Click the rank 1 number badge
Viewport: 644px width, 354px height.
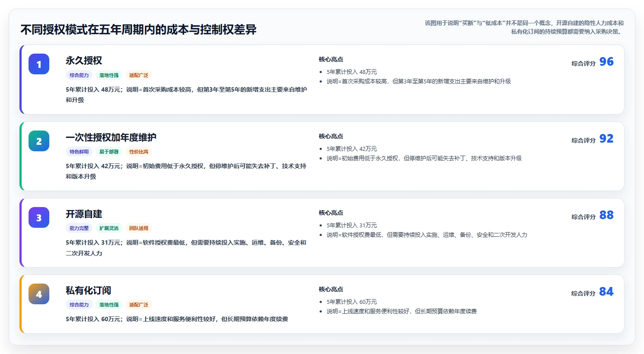(x=39, y=64)
